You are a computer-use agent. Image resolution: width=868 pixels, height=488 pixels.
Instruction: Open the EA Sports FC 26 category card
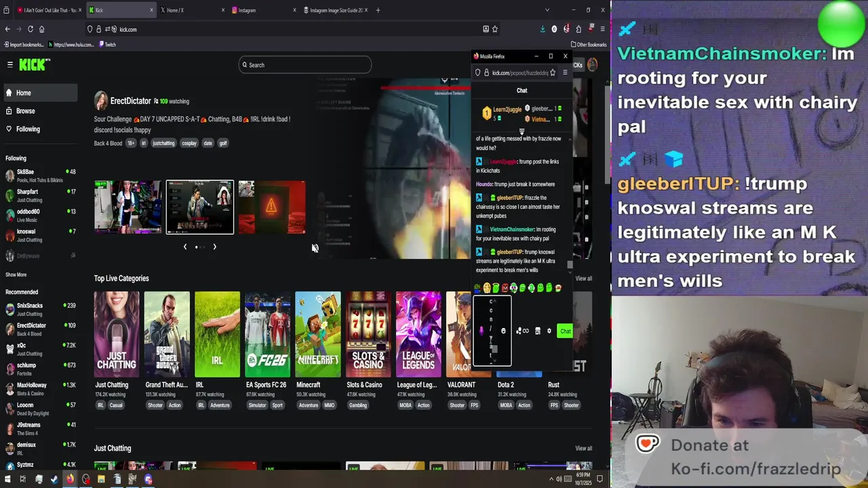(267, 334)
